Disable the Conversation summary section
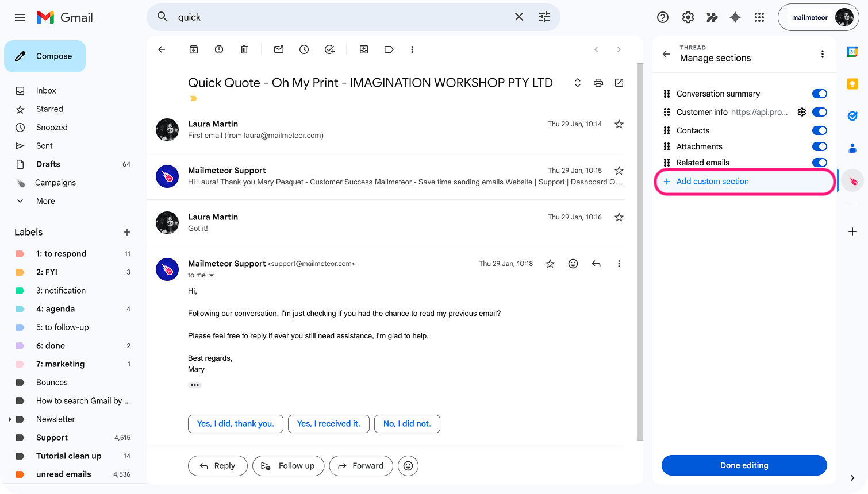The image size is (868, 494). [x=819, y=93]
